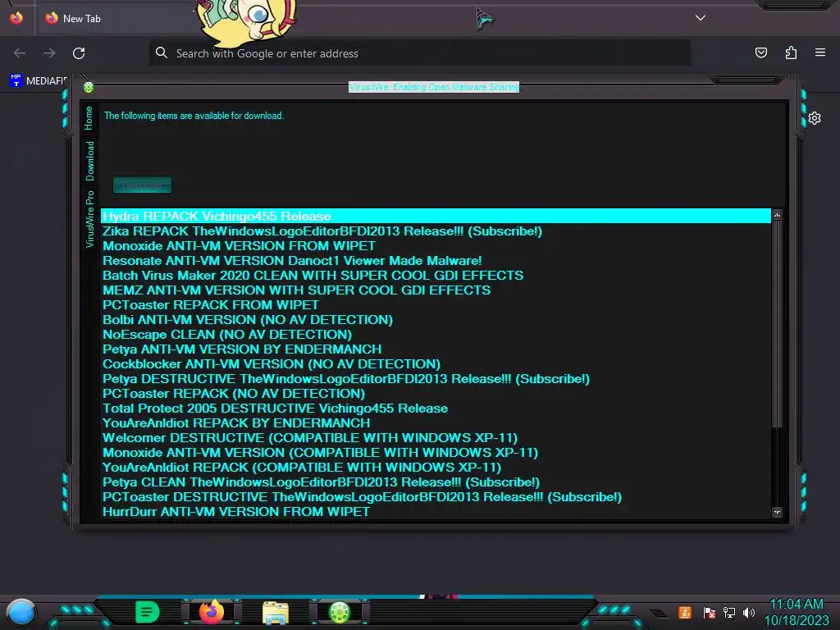Select 'PCToaster REPACK (NO AV DETECTION)' row
Image resolution: width=840 pixels, height=630 pixels.
pos(436,394)
